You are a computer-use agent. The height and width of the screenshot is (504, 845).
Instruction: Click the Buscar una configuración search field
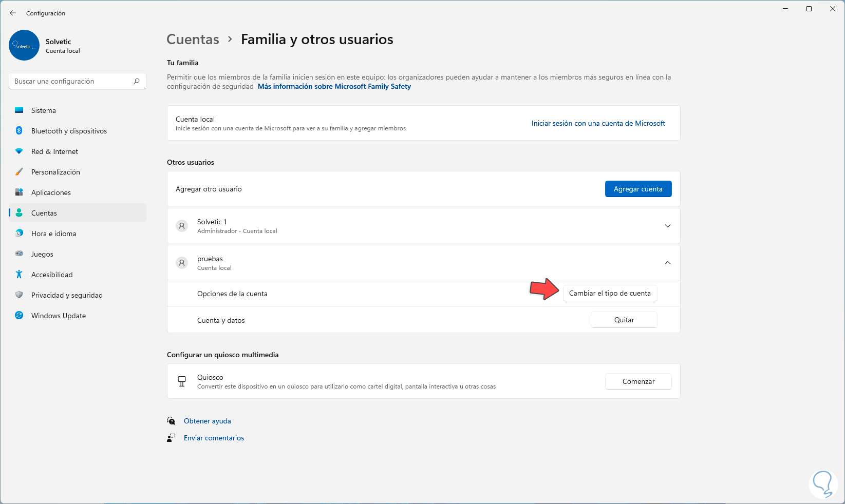click(x=72, y=81)
